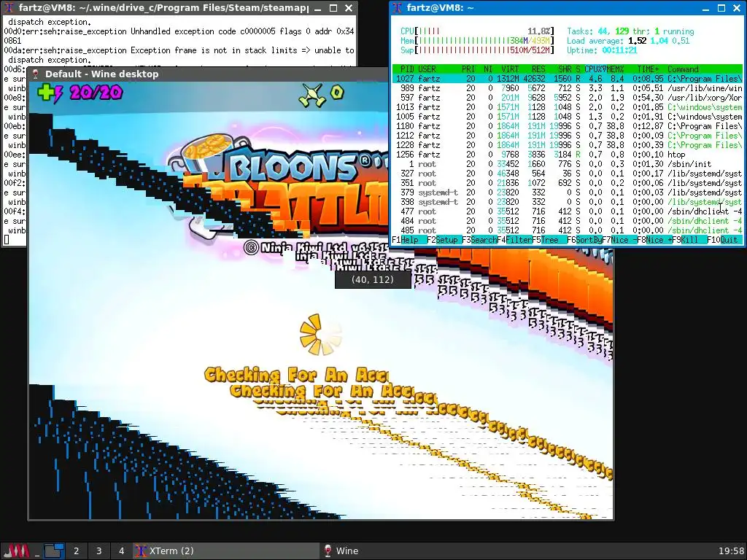Open F2 Setup in htop
The height and width of the screenshot is (560, 747).
coord(443,240)
